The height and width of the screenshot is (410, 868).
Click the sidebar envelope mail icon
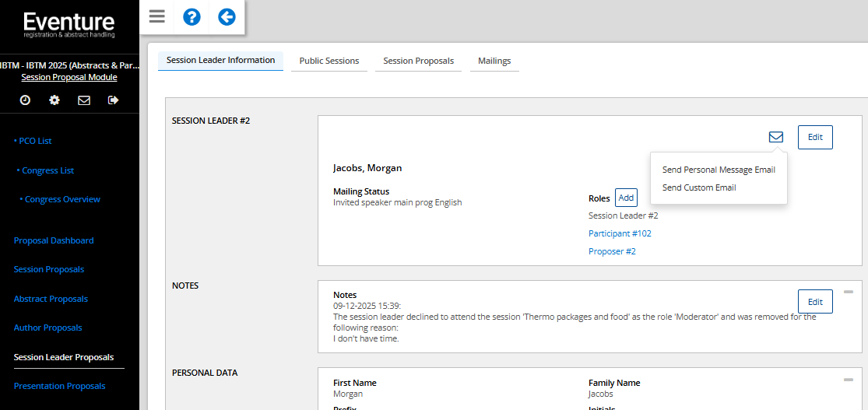click(x=84, y=100)
